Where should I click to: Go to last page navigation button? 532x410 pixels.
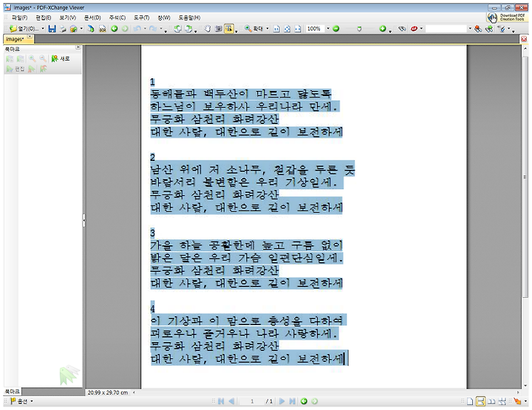[292, 402]
